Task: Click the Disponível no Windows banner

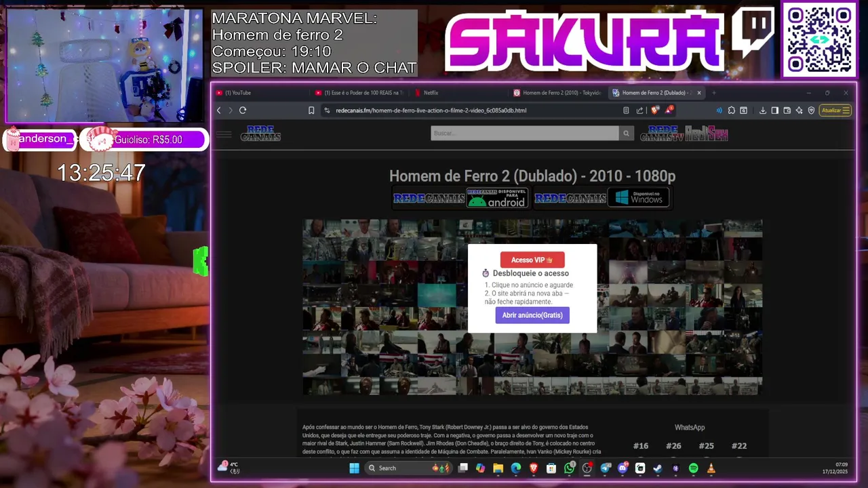Action: click(601, 198)
